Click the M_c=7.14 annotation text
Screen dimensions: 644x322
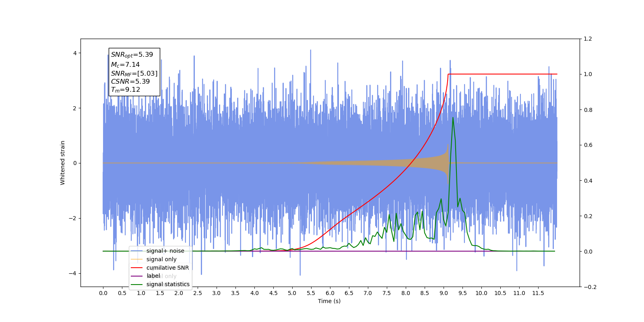click(125, 64)
